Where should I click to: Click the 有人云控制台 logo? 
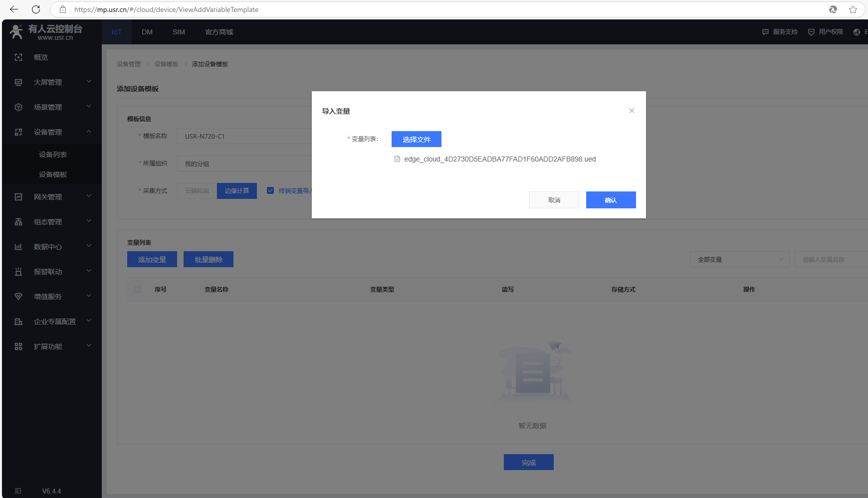pos(46,32)
